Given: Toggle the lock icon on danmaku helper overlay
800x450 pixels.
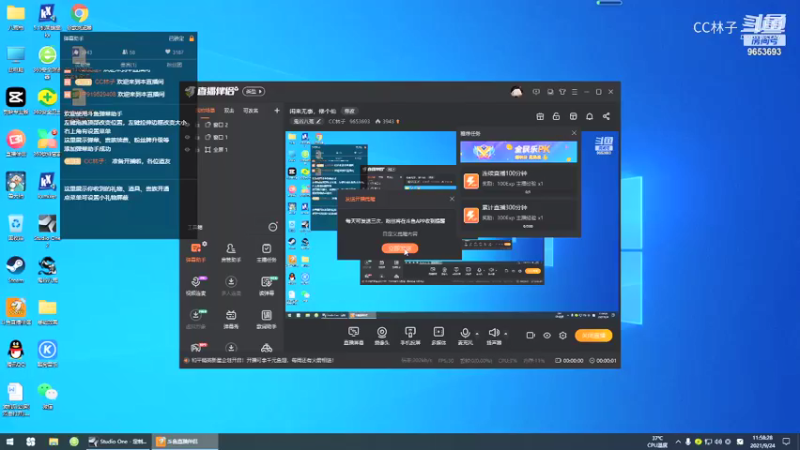Looking at the screenshot, I should tap(192, 38).
